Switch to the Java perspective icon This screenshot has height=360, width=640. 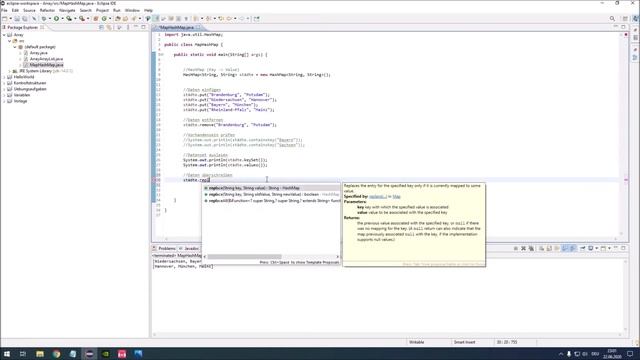tap(636, 18)
